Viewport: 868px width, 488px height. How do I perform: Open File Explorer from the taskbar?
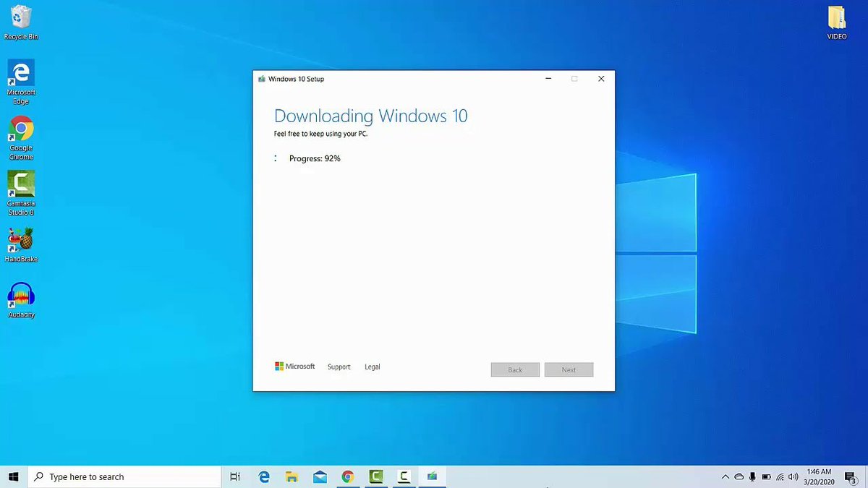(292, 476)
